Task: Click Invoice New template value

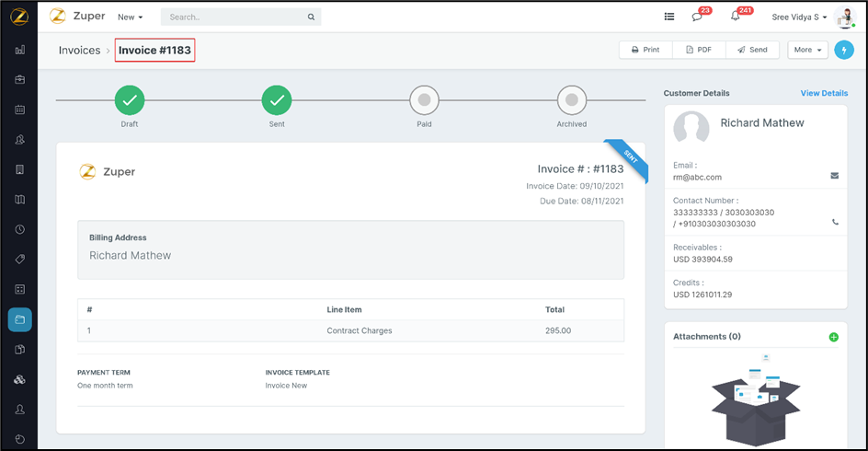Action: [286, 386]
